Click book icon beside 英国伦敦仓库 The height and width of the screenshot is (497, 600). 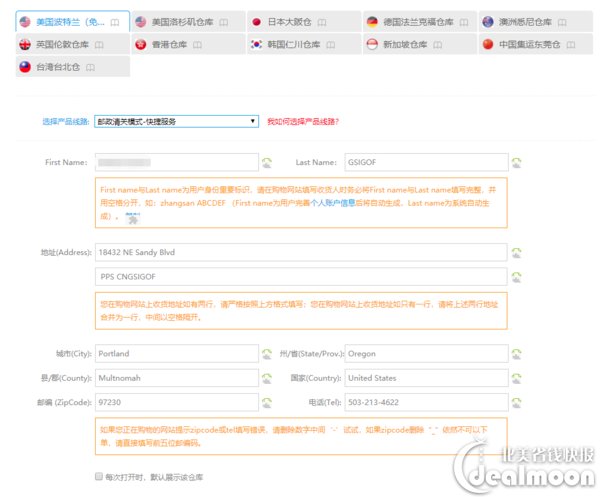coord(99,45)
